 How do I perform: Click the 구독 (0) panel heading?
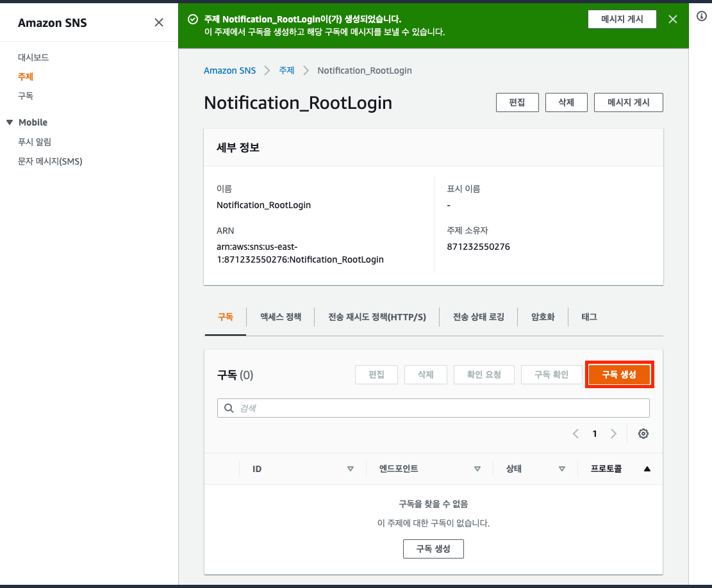[235, 375]
